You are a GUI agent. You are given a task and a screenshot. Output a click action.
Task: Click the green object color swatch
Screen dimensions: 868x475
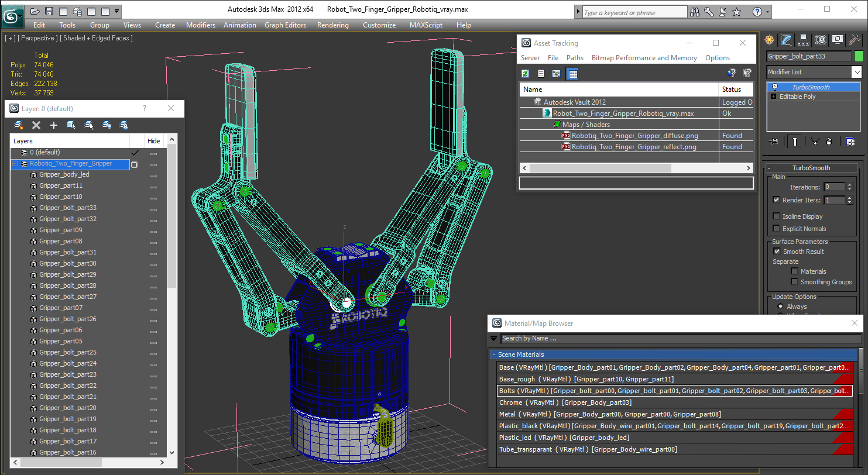click(859, 56)
